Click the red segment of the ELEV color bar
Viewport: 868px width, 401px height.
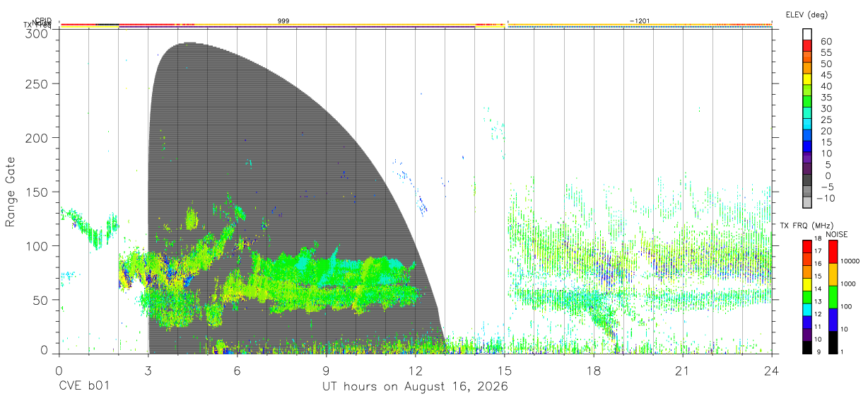point(807,45)
